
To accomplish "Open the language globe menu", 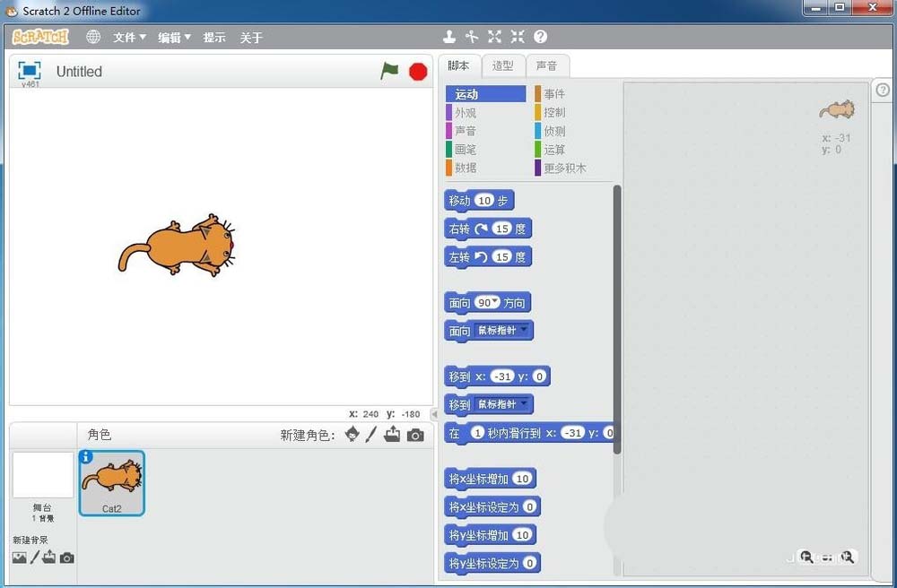I will pyautogui.click(x=93, y=37).
